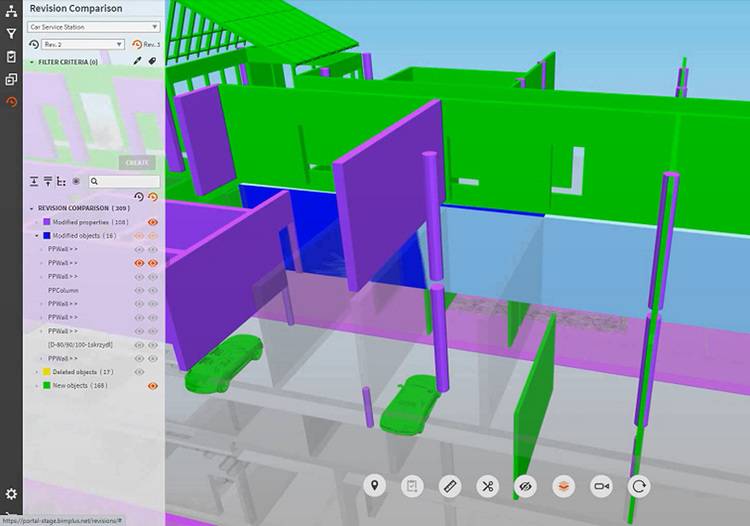Viewport: 750px width, 526px height.
Task: Toggle visibility eye for PPColumn row
Action: tap(153, 290)
